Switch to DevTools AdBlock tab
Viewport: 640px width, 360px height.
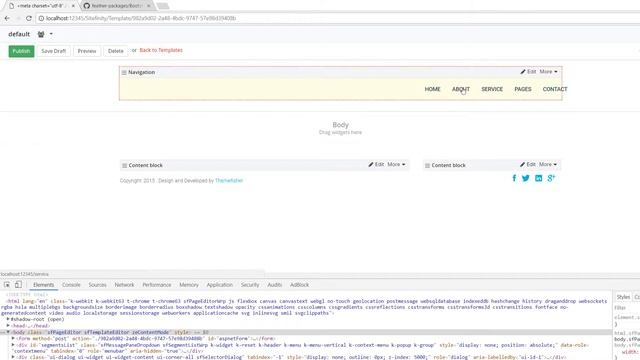(300, 285)
